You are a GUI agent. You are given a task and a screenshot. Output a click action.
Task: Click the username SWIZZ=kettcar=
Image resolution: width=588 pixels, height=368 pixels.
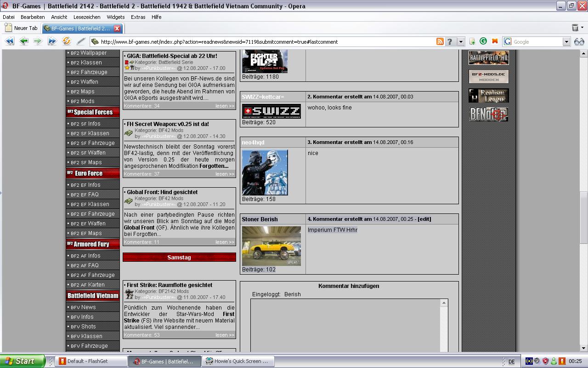[263, 97]
